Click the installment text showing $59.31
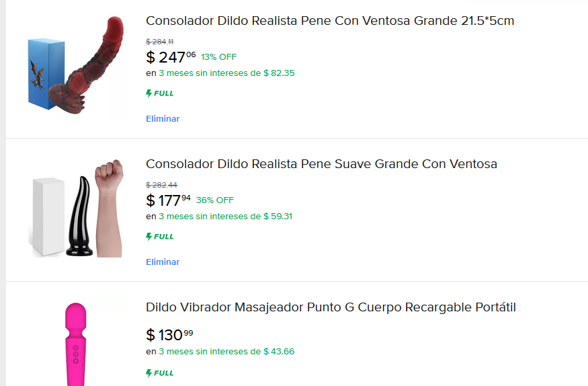588x386 pixels. [x=219, y=217]
